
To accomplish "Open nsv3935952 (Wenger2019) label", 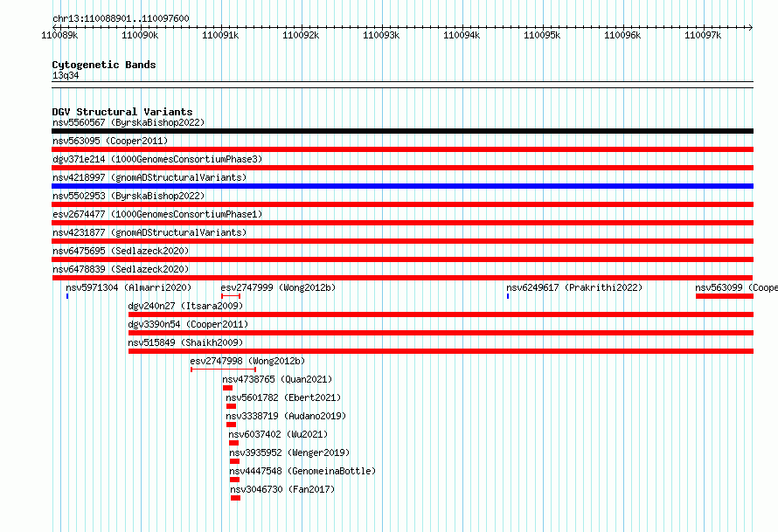I will (x=289, y=453).
